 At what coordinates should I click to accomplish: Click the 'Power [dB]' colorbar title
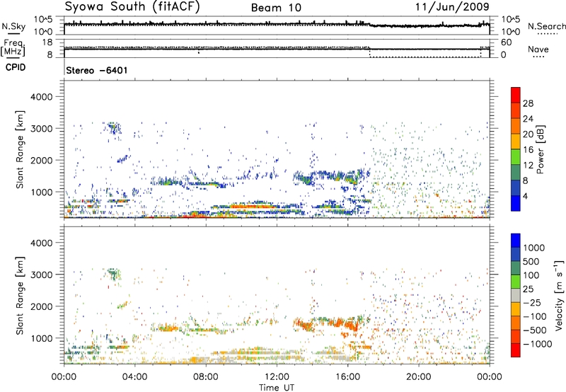pyautogui.click(x=540, y=149)
